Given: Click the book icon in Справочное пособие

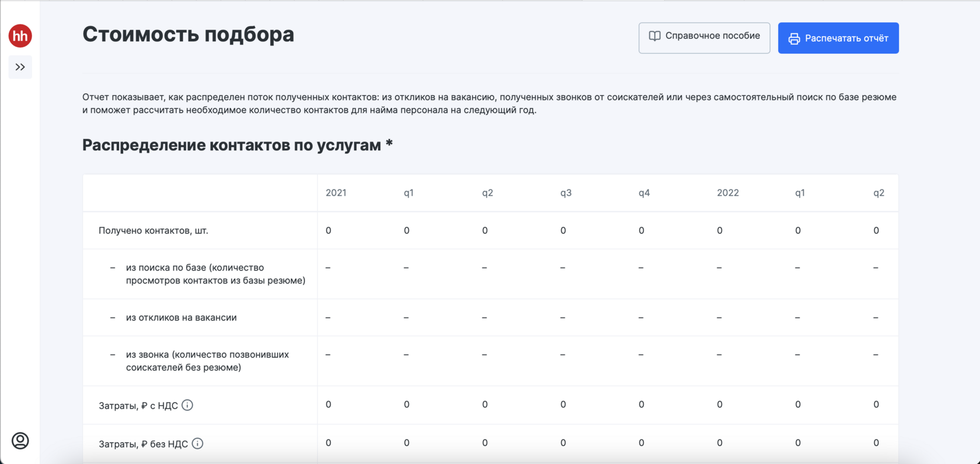Looking at the screenshot, I should point(654,36).
